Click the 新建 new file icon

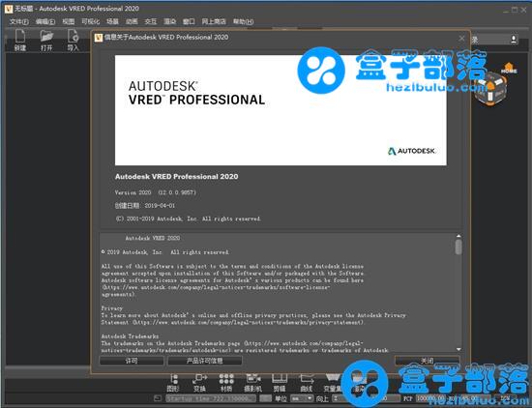point(20,41)
